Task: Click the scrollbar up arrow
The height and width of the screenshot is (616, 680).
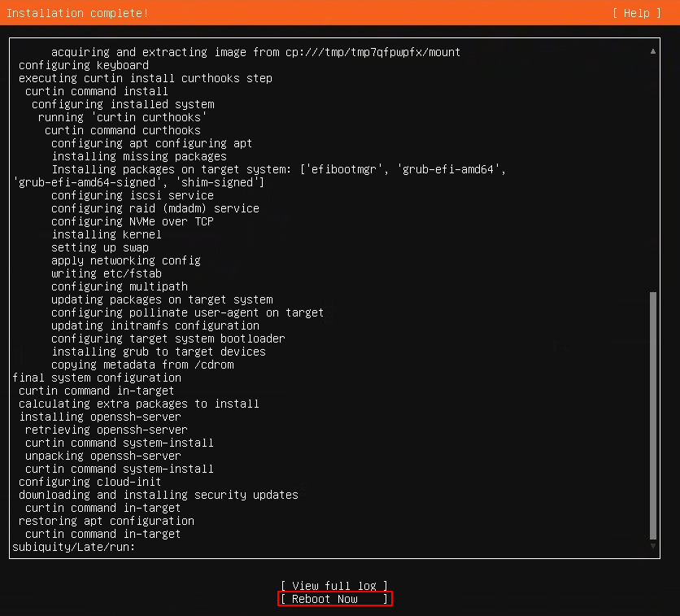Action: click(652, 51)
